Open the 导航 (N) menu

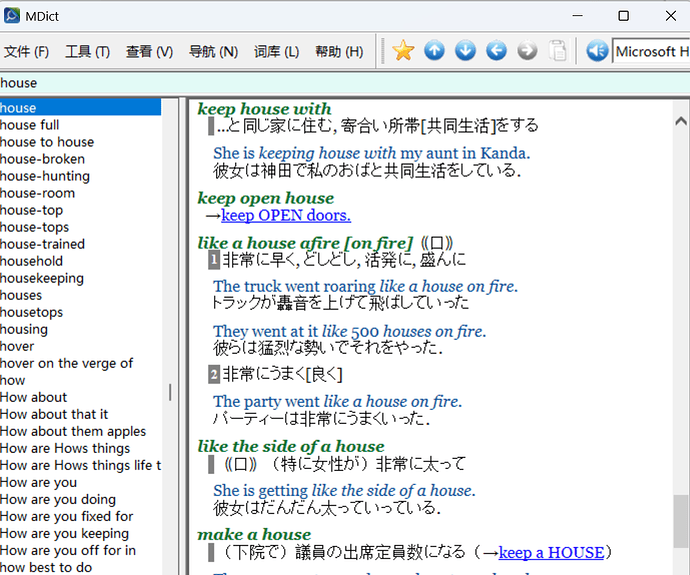tap(213, 52)
